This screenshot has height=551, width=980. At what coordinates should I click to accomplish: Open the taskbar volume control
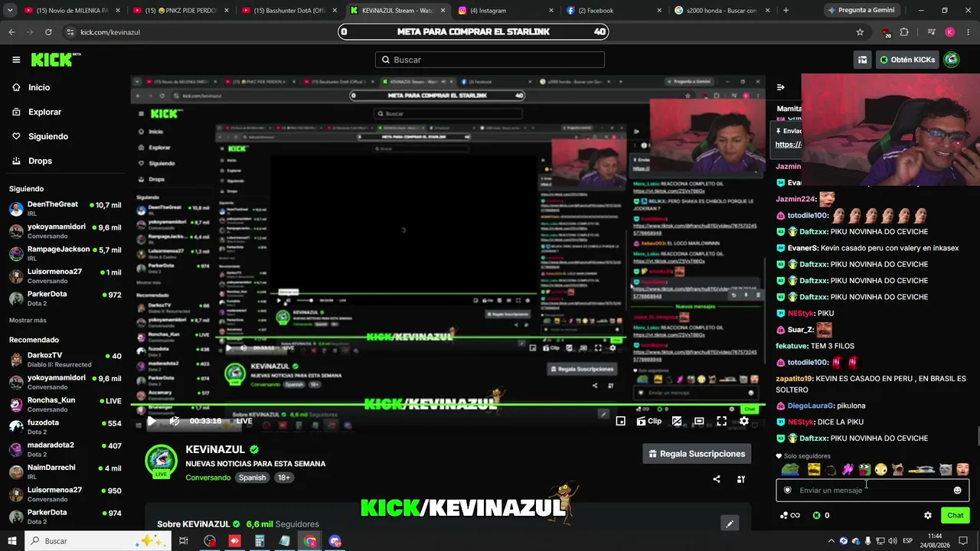893,541
